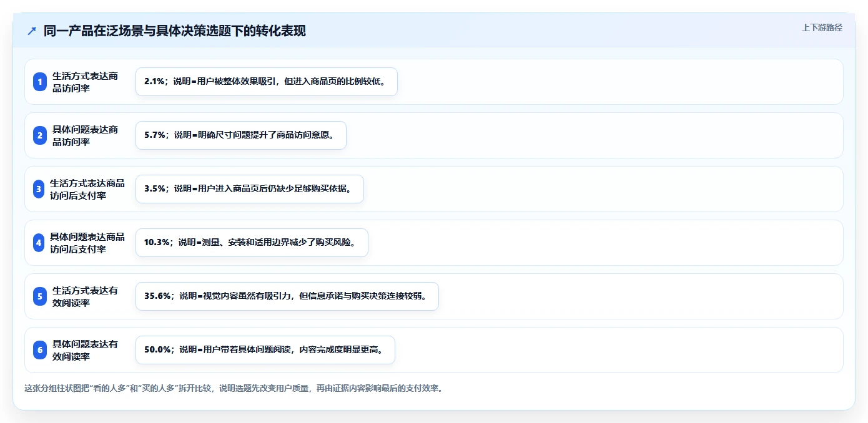Select the label 具体问题表达商品访问率
The height and width of the screenshot is (423, 868).
tap(85, 135)
